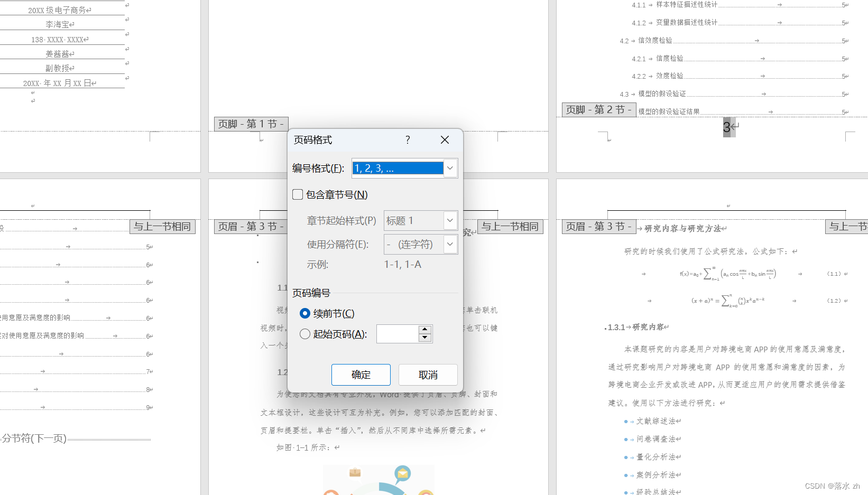Click the 问卷调查法 bullet item
Viewport: 868px width, 495px height.
tap(656, 439)
